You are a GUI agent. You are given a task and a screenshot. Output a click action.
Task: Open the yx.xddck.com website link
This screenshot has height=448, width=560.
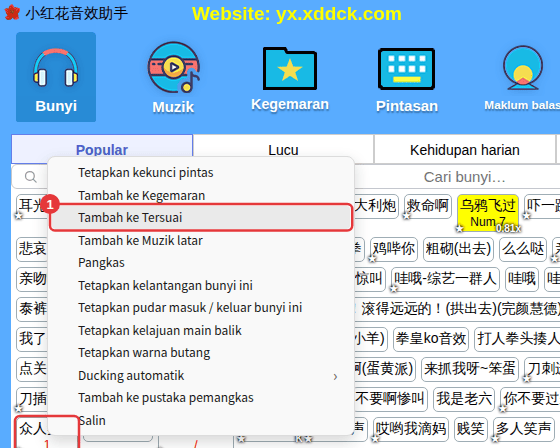click(x=296, y=14)
